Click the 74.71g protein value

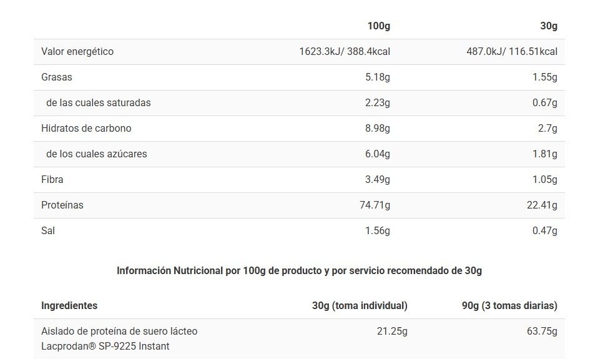point(375,205)
